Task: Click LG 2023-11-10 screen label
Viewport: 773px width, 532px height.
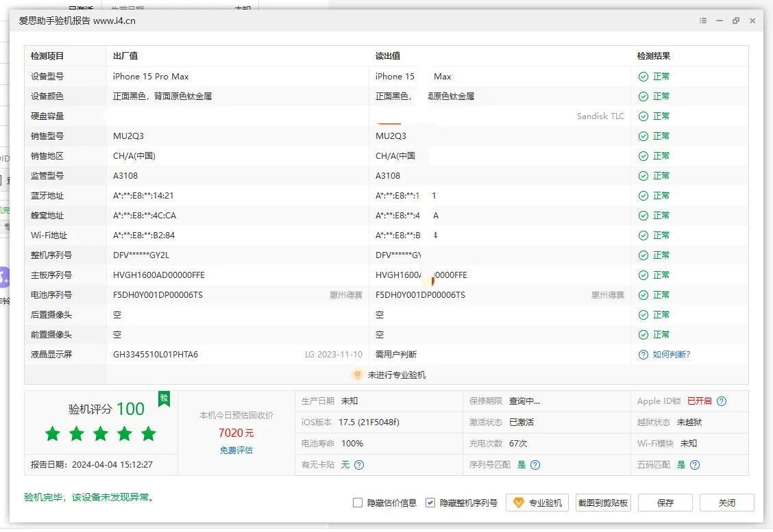Action: pyautogui.click(x=334, y=355)
